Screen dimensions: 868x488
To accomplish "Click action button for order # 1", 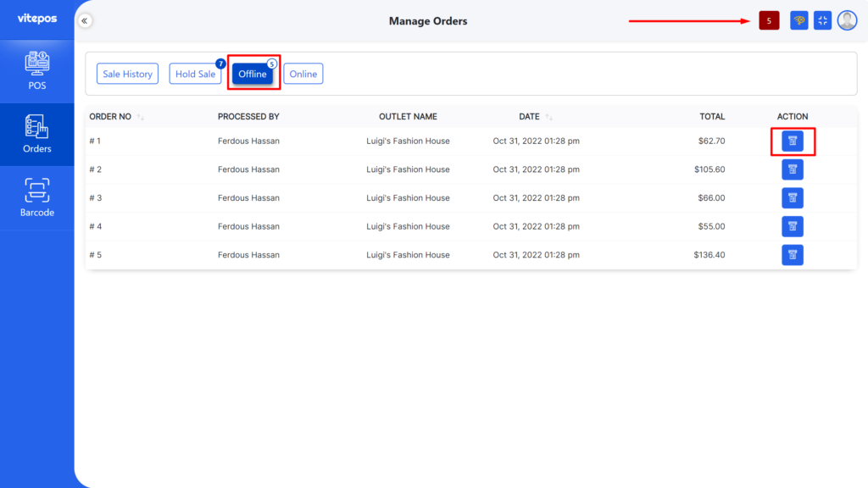I will [x=793, y=141].
